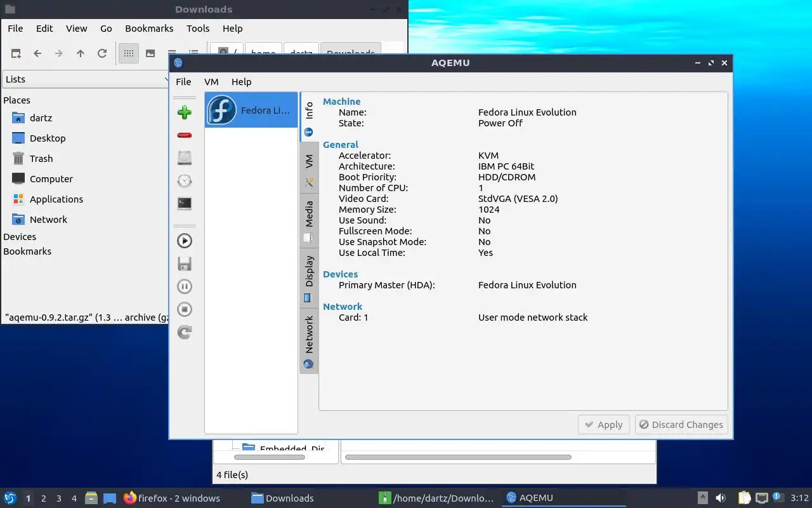812x508 pixels.
Task: Go up to the parent folder
Action: point(81,53)
